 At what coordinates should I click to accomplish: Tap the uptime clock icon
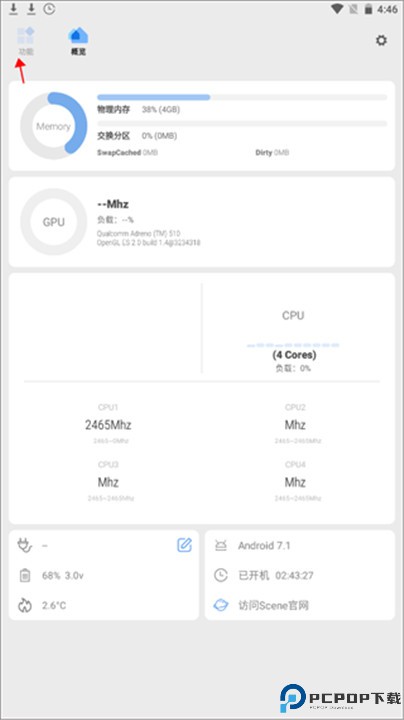point(221,575)
